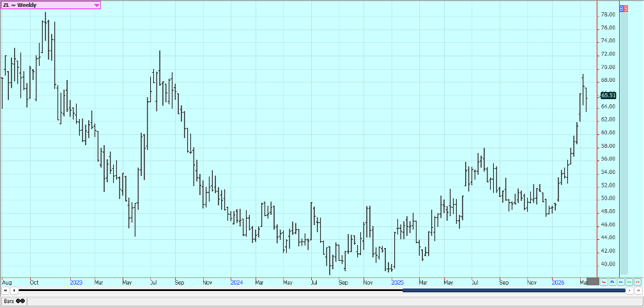Viewport: 644px width, 307px height.
Task: Click the binoculars icon on Bars tab
Action: 20,301
